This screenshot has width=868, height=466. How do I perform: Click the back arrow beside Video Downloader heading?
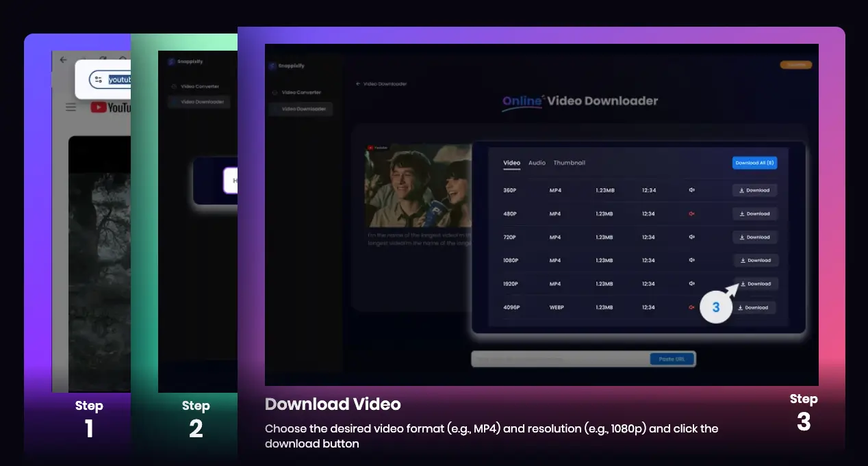(x=358, y=83)
